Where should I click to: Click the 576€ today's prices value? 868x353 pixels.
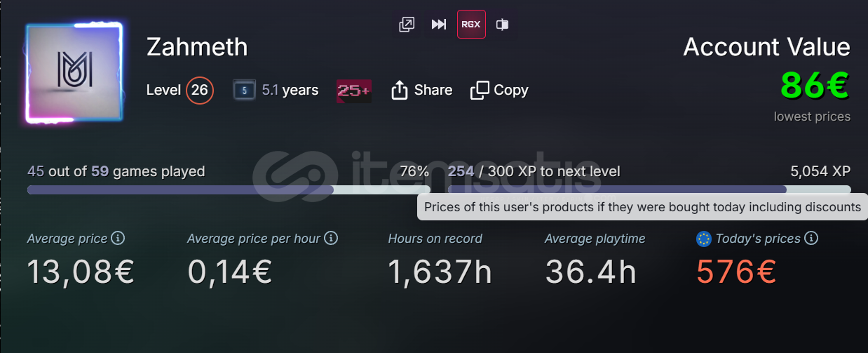point(736,271)
